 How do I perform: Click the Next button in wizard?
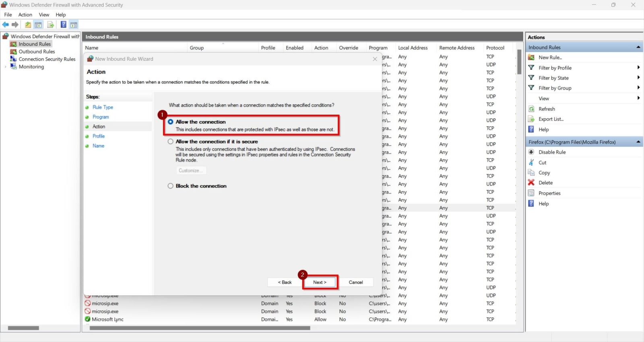[320, 282]
